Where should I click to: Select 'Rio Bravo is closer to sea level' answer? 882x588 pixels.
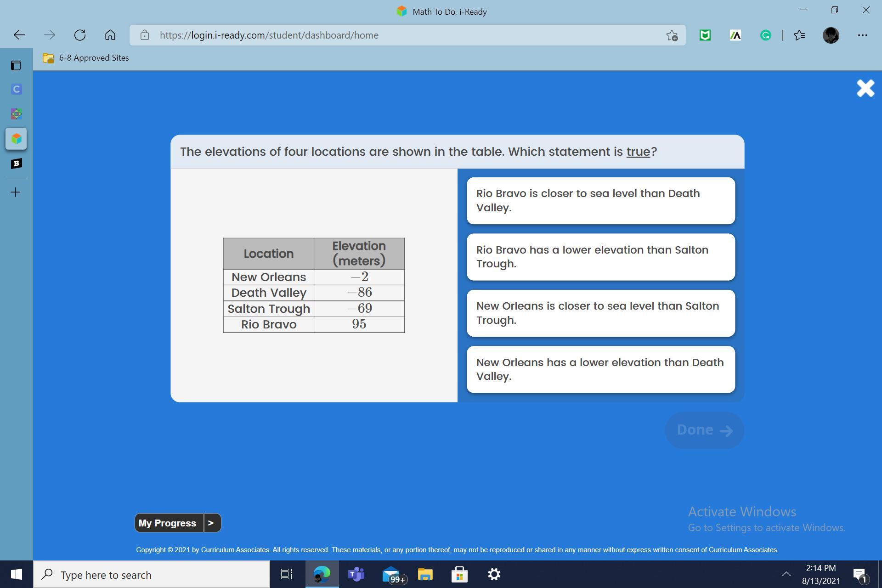pos(600,201)
